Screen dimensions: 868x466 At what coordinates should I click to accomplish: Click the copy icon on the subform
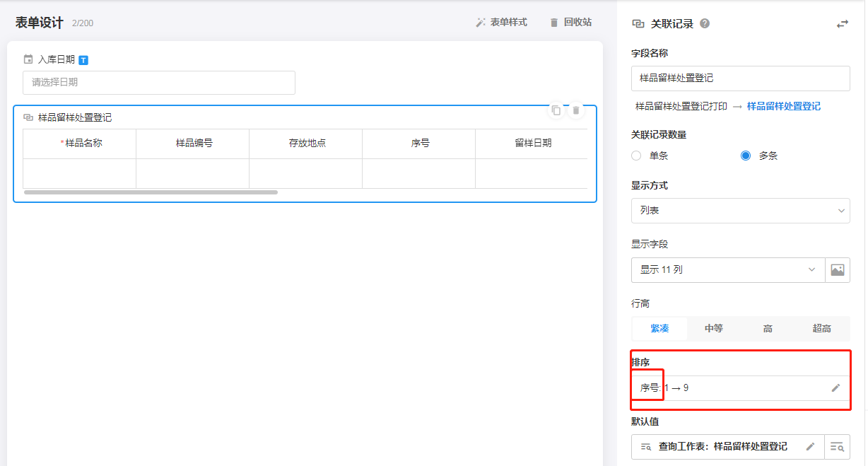click(x=556, y=110)
